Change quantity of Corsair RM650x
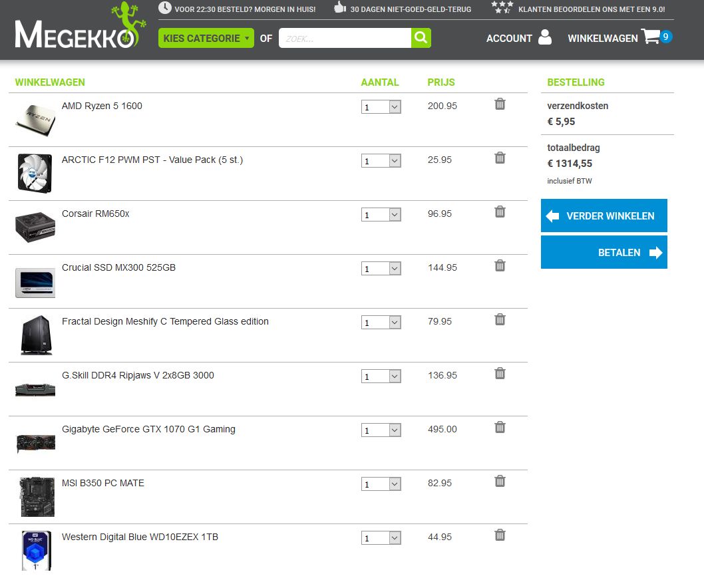The height and width of the screenshot is (588, 704). click(x=381, y=215)
